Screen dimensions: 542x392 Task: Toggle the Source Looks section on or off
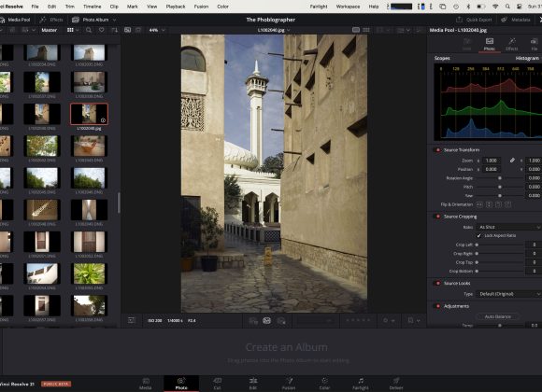coord(437,283)
